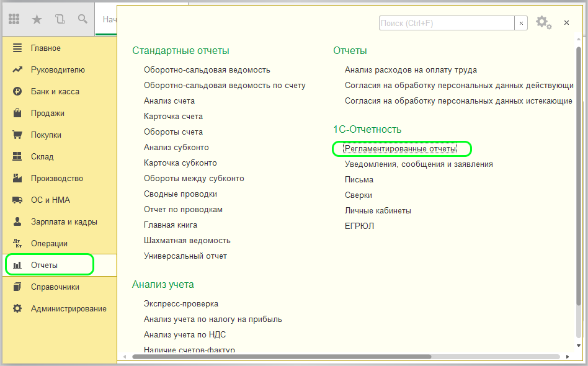This screenshot has width=588, height=366.
Task: Click the ОС и НМА truck icon
Action: [17, 200]
